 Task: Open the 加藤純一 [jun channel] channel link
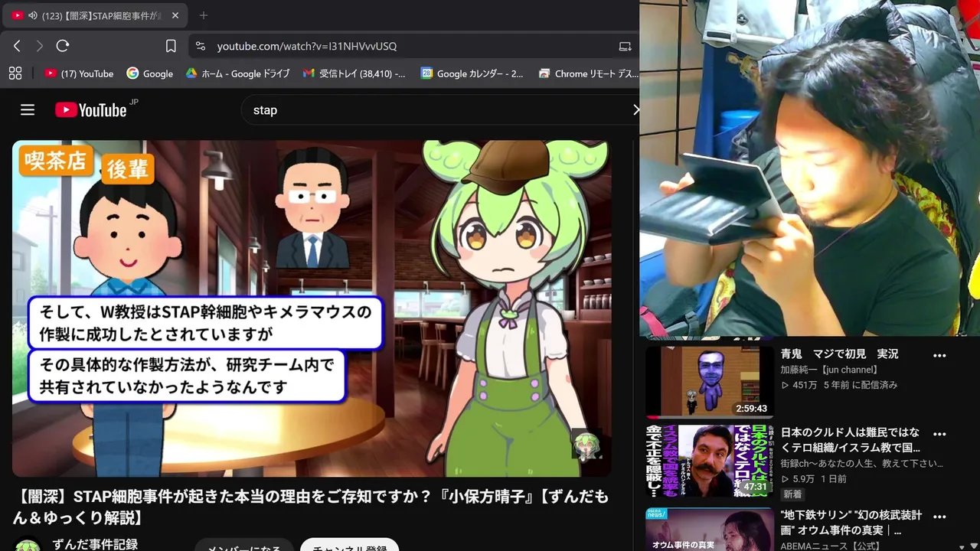click(x=829, y=370)
